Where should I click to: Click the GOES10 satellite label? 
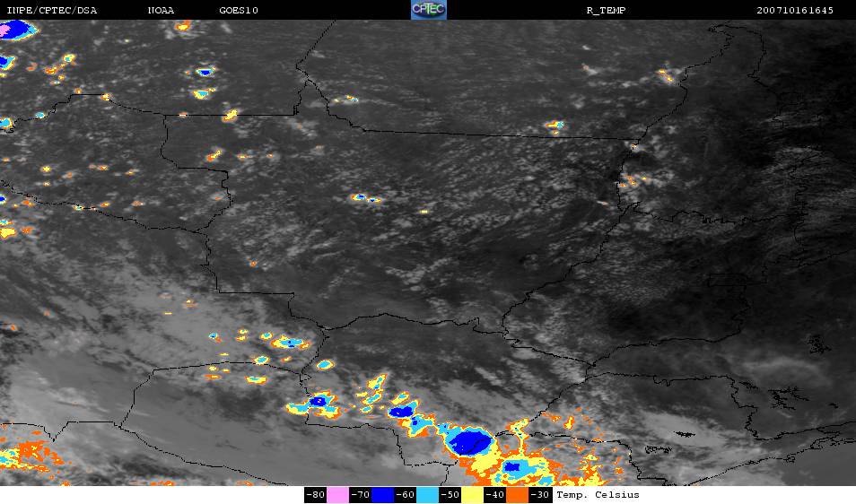point(239,11)
